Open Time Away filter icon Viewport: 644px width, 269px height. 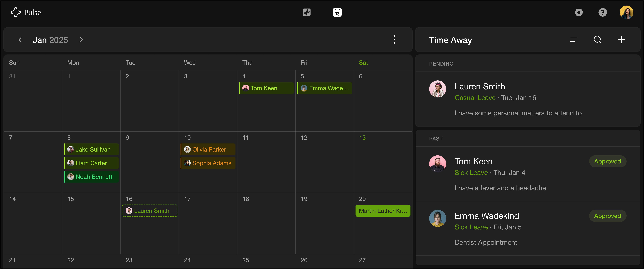(573, 40)
